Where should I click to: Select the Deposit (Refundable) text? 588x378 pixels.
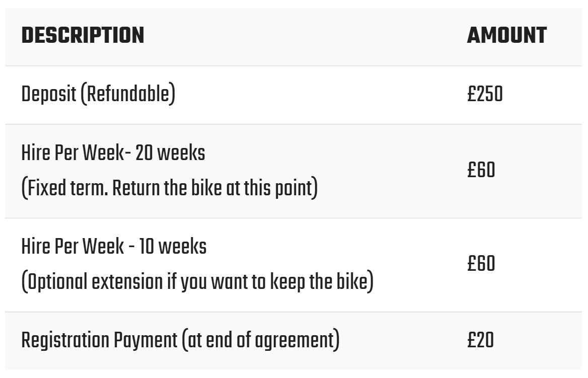[98, 94]
